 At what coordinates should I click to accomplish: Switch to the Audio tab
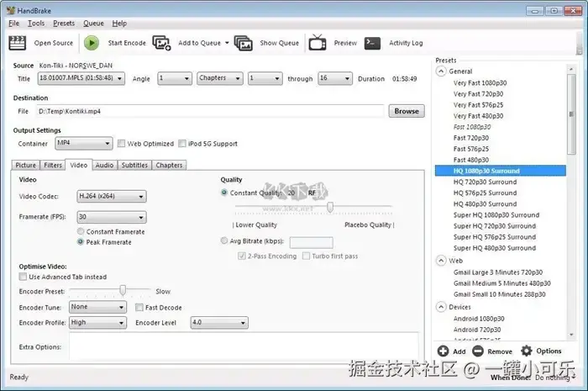(104, 165)
